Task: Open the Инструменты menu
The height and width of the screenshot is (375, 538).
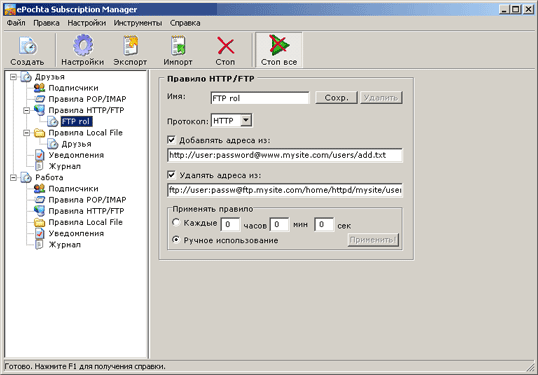Action: pos(138,23)
